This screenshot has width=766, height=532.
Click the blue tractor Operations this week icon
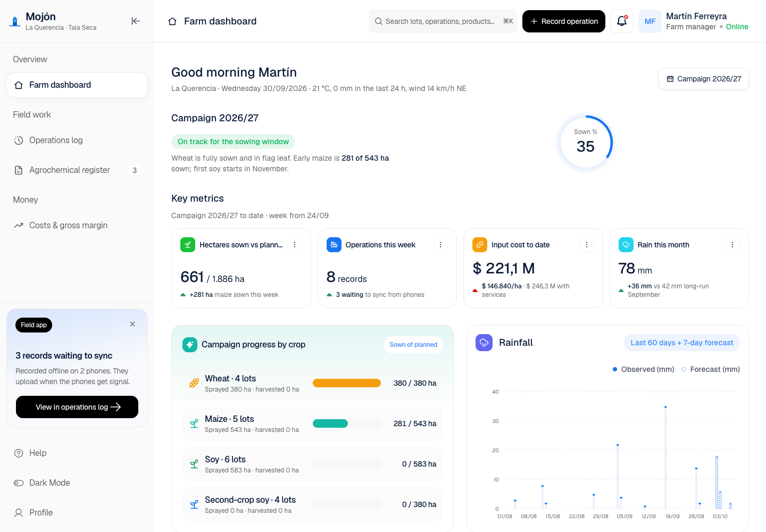[x=334, y=245]
